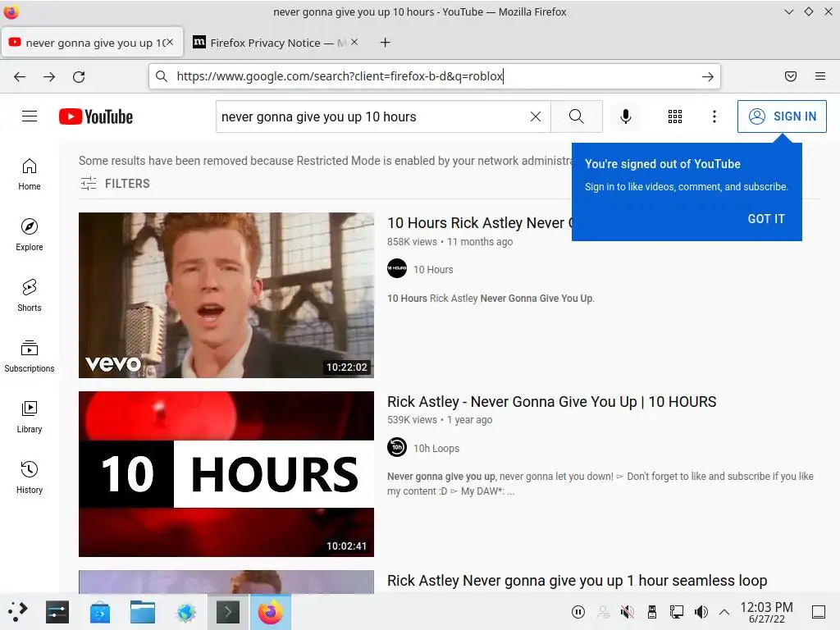
Task: Dismiss popup with GOT IT
Action: click(766, 218)
